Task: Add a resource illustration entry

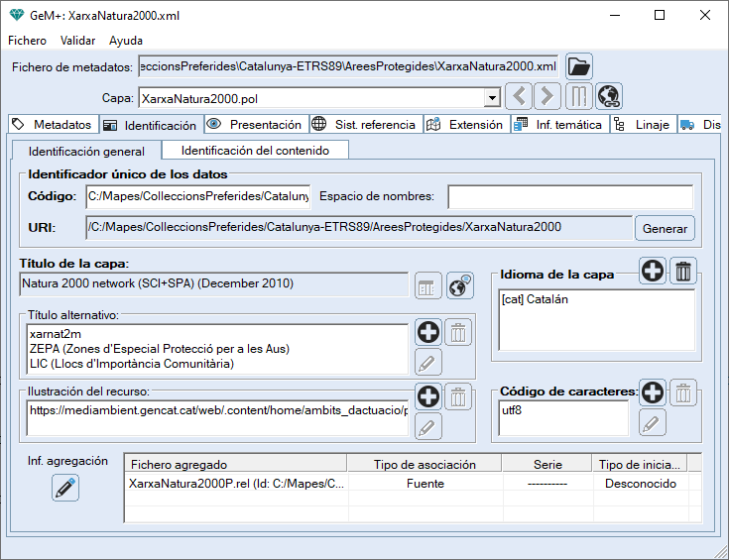Action: tap(427, 397)
